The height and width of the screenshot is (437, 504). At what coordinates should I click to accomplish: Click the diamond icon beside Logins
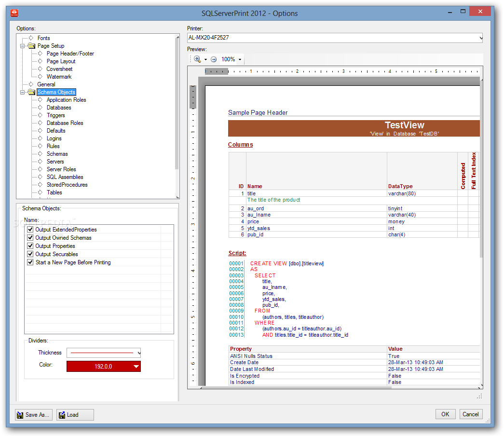(x=40, y=138)
